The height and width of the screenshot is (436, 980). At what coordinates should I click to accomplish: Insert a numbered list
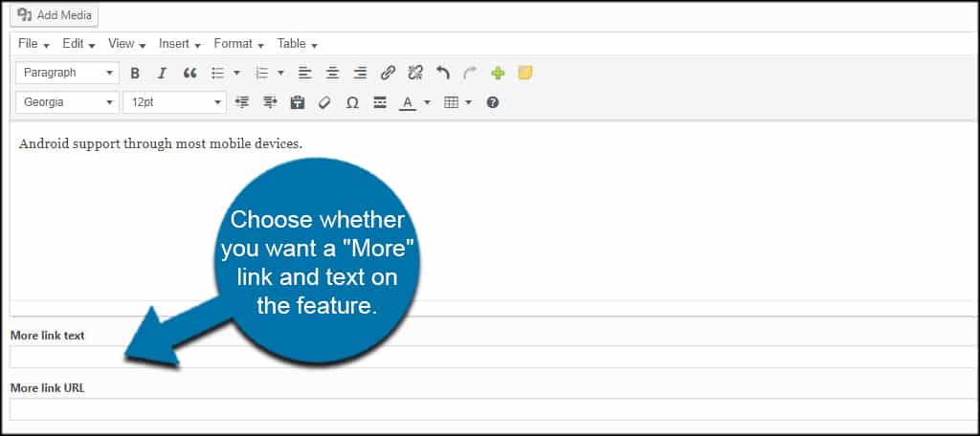point(262,73)
